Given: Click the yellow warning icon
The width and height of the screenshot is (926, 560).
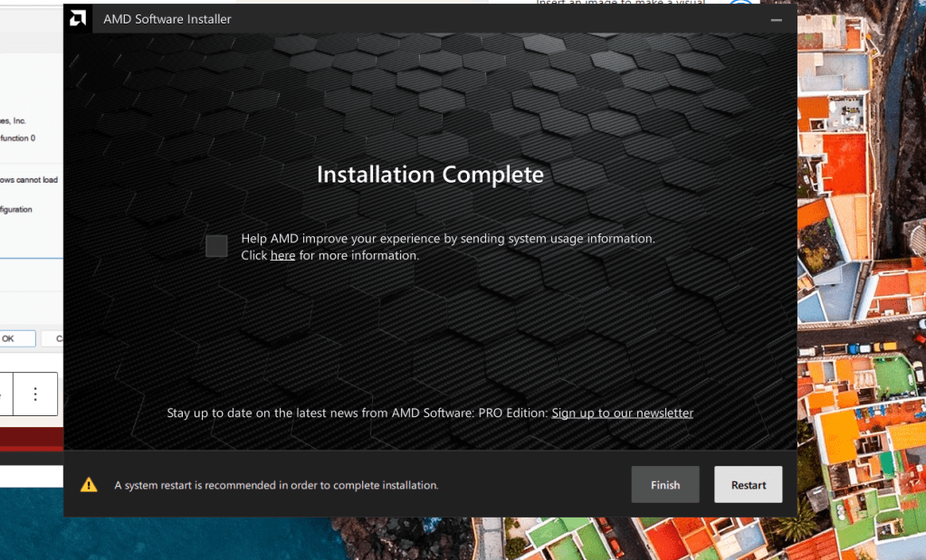Looking at the screenshot, I should [x=89, y=485].
